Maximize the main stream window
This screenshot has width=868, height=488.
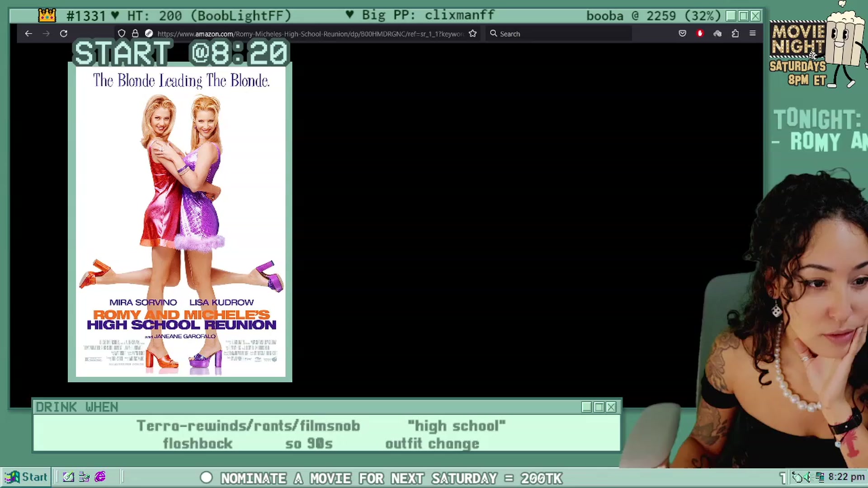(x=743, y=16)
